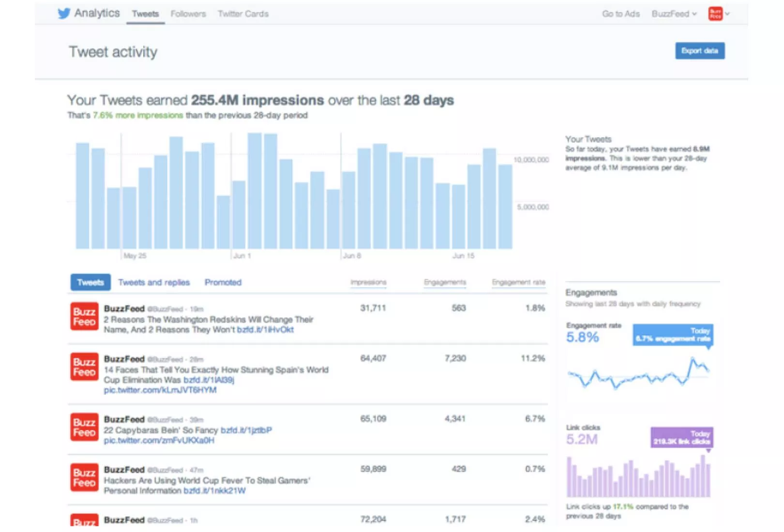Click @BuzzFeed handle on Capybaras tweet

click(x=165, y=420)
